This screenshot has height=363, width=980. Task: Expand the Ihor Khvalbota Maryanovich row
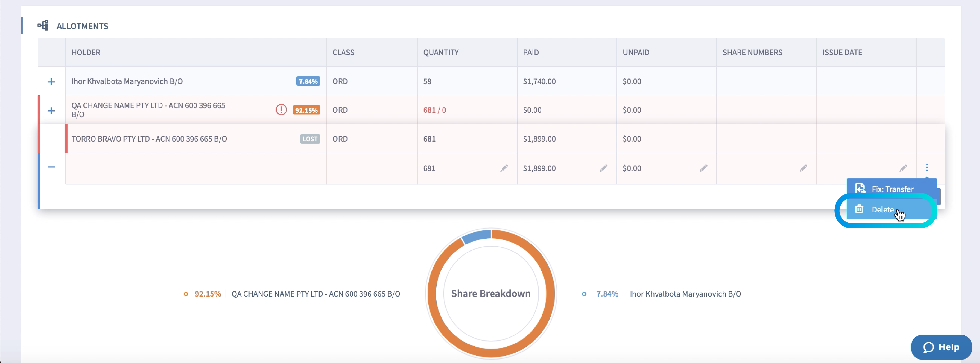51,82
